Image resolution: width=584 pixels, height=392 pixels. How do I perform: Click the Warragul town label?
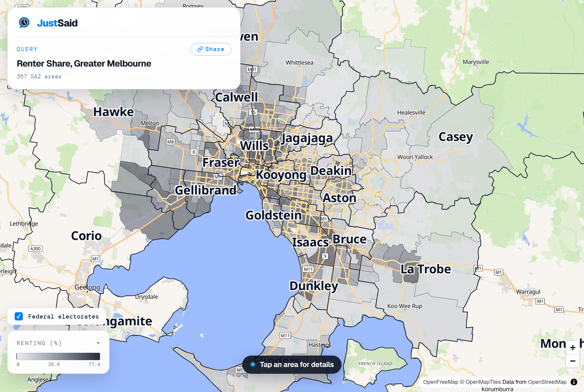[x=528, y=292]
